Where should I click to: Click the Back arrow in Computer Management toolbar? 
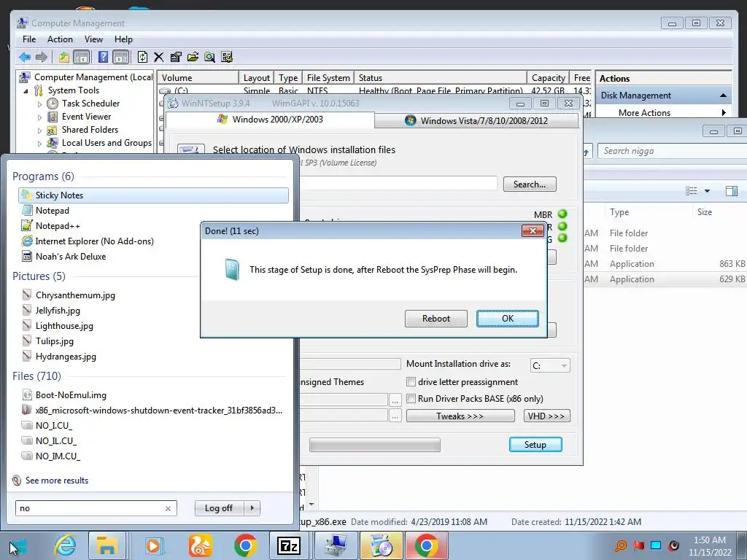25,58
